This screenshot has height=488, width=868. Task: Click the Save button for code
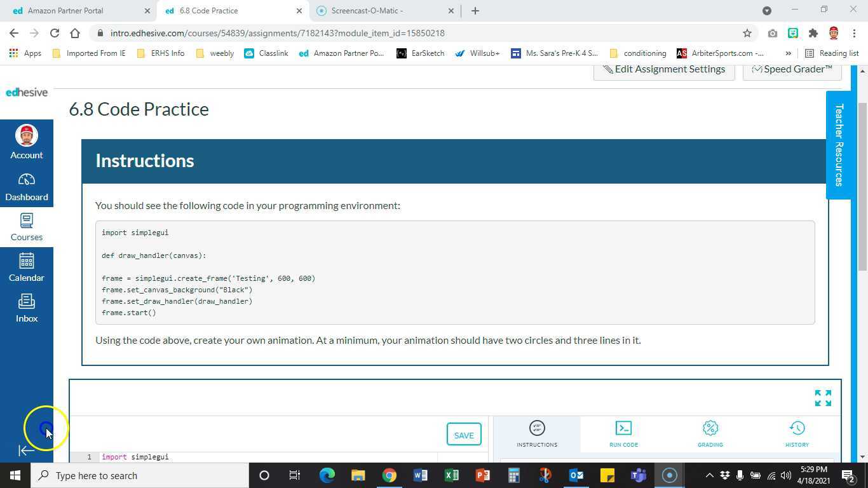(464, 435)
